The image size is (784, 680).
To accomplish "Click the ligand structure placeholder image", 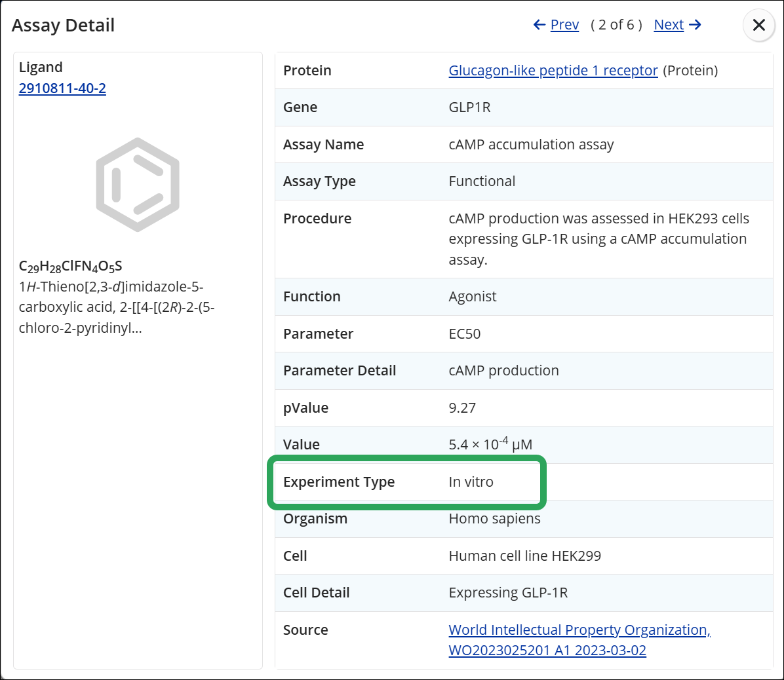I will [x=138, y=184].
